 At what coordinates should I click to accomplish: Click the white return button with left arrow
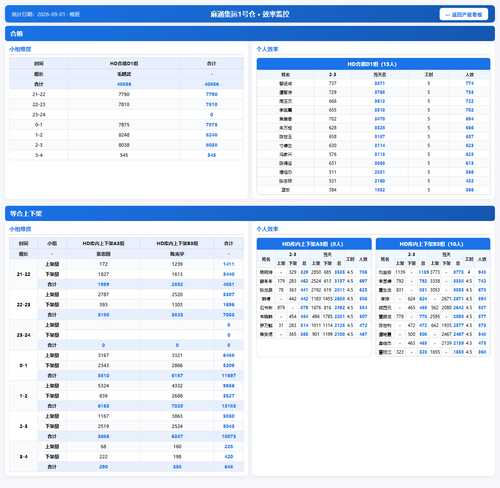464,14
